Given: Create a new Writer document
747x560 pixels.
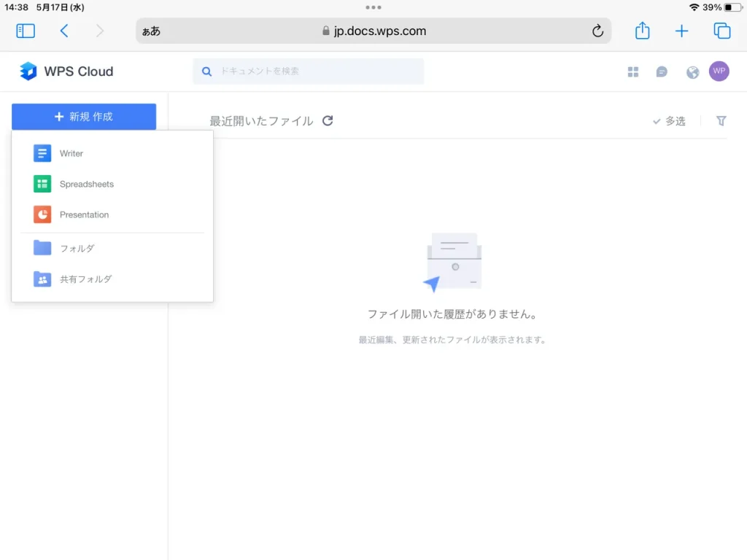Looking at the screenshot, I should point(71,154).
